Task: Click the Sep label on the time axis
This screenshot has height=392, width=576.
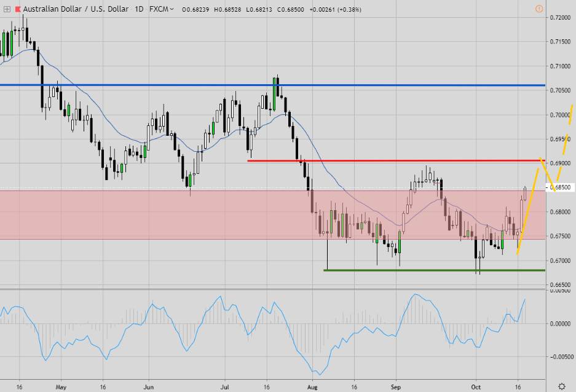Action: tap(396, 387)
